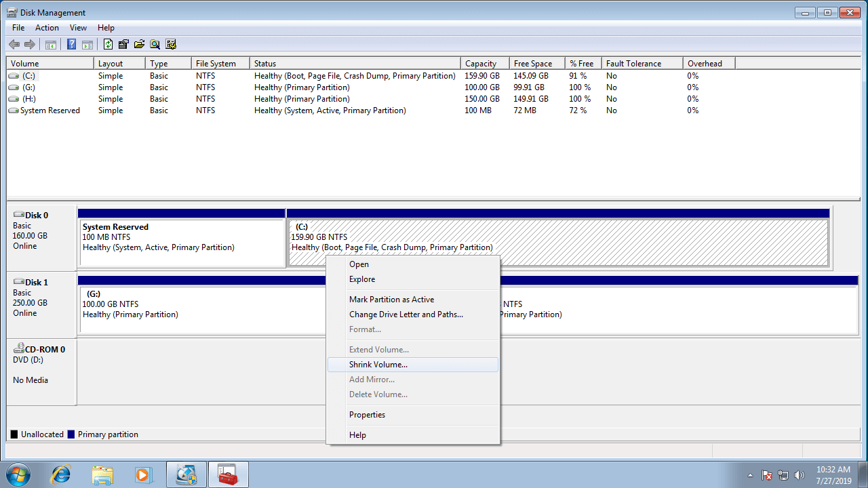Image resolution: width=868 pixels, height=488 pixels.
Task: Click the open folder toolbar icon
Action: (x=139, y=45)
